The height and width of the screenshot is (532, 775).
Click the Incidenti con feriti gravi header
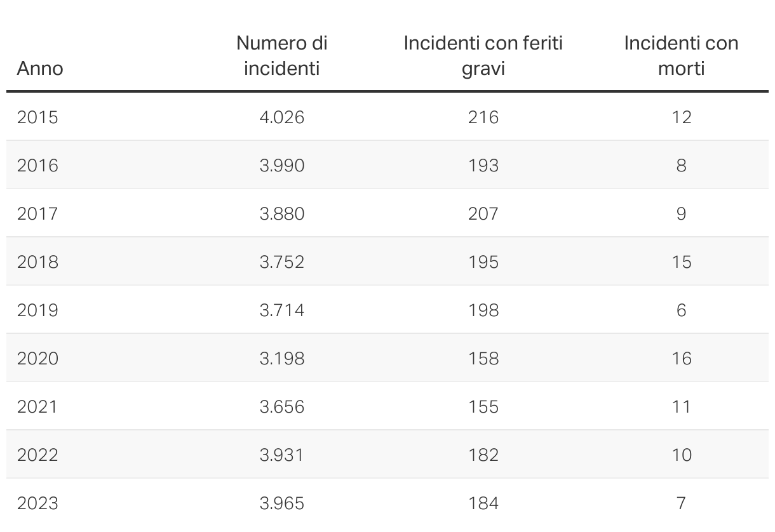click(483, 56)
